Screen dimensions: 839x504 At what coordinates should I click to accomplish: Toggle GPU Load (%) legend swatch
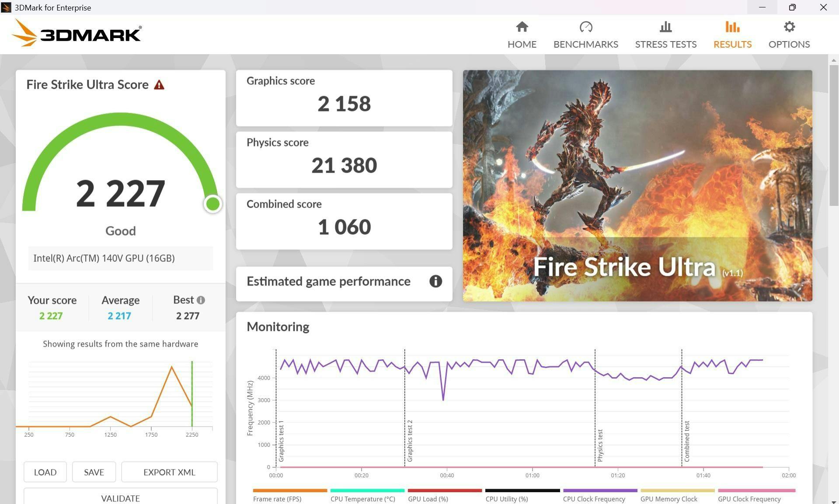[x=445, y=490]
